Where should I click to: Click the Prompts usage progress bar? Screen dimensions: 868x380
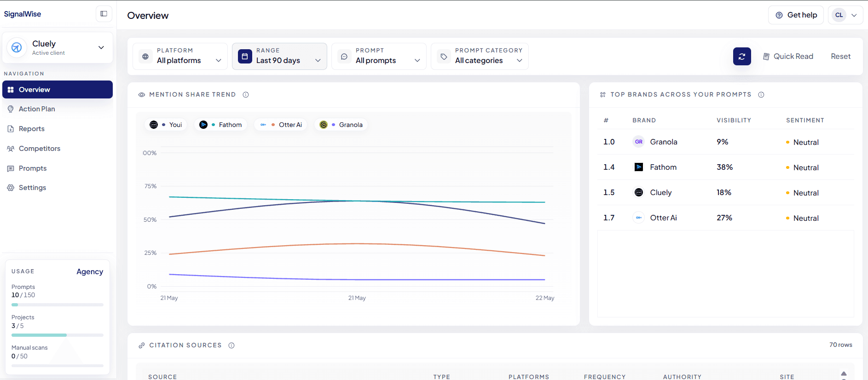[58, 305]
